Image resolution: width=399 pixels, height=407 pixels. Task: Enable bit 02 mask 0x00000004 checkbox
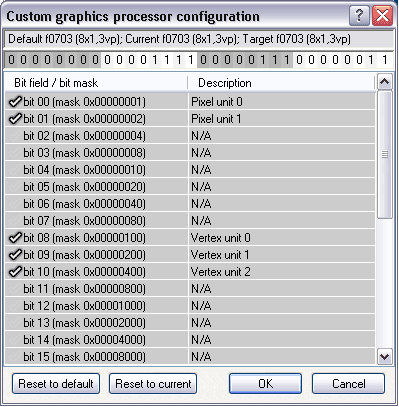click(15, 136)
